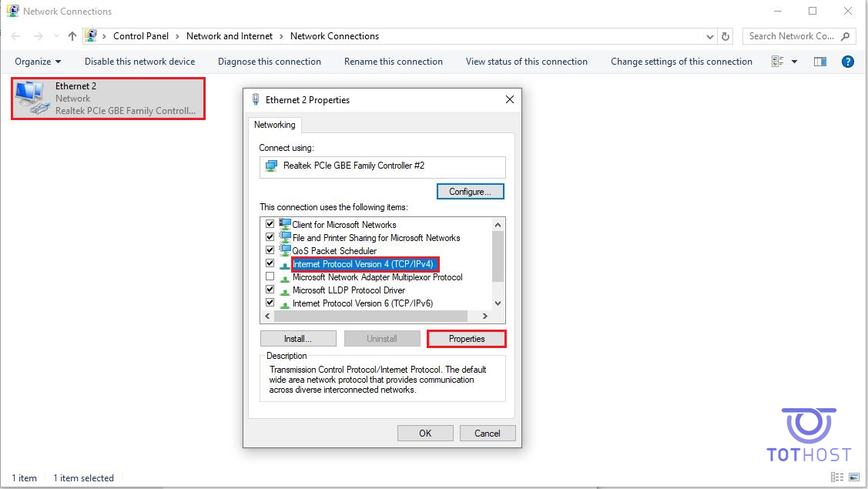Click the search magnifier icon
Screen dimensions: 868x489
pos(846,36)
